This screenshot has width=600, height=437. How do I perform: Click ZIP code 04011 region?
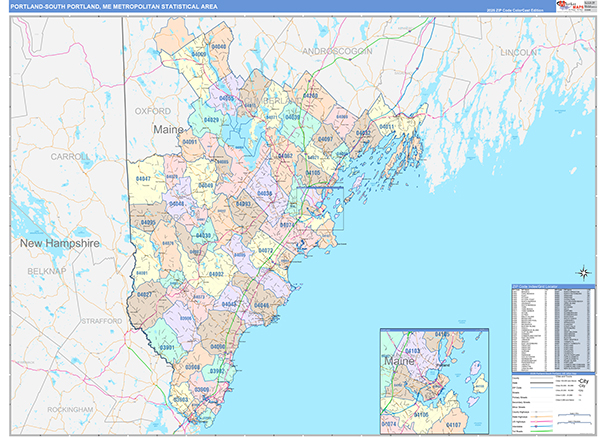click(387, 127)
